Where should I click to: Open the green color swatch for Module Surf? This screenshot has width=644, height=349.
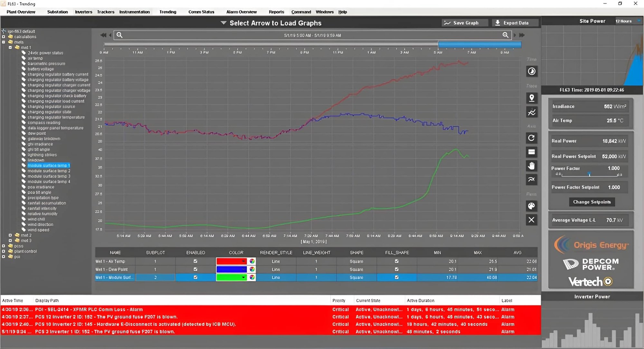point(231,277)
